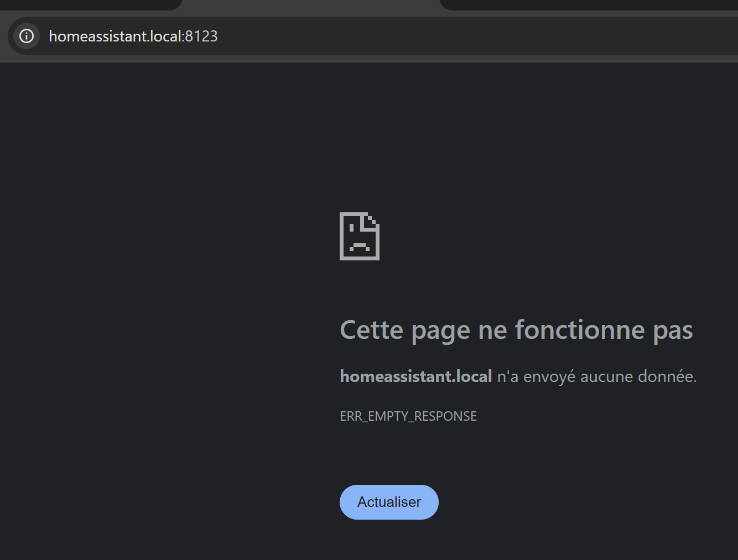
Task: Click the port number 8123 in URL
Action: pos(201,36)
